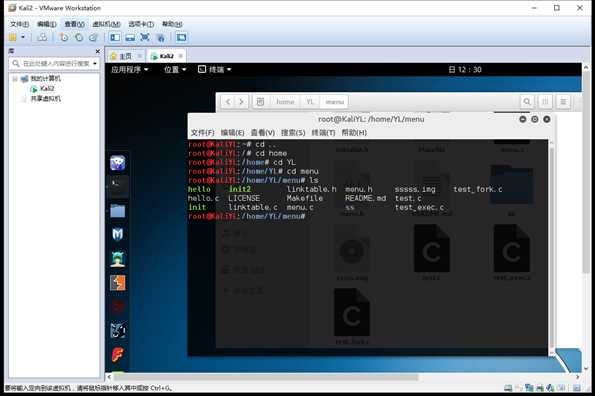Take a snapshot of this virtual machine

click(x=64, y=37)
